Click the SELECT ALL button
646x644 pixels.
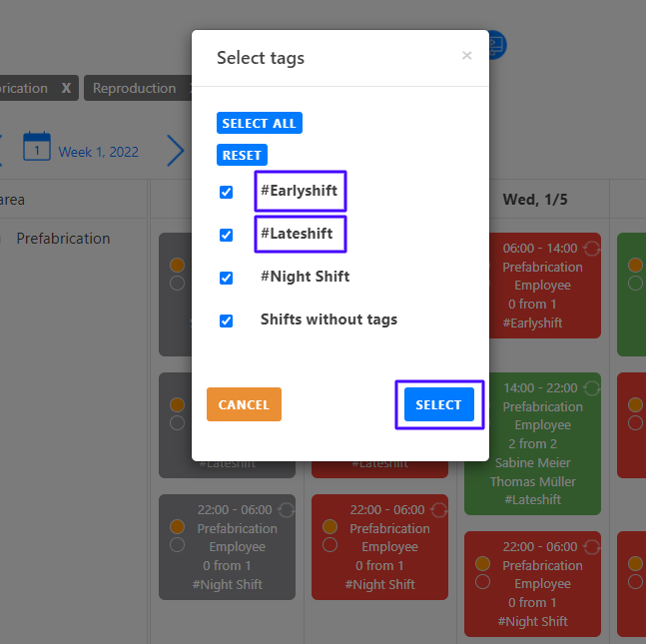pos(260,123)
